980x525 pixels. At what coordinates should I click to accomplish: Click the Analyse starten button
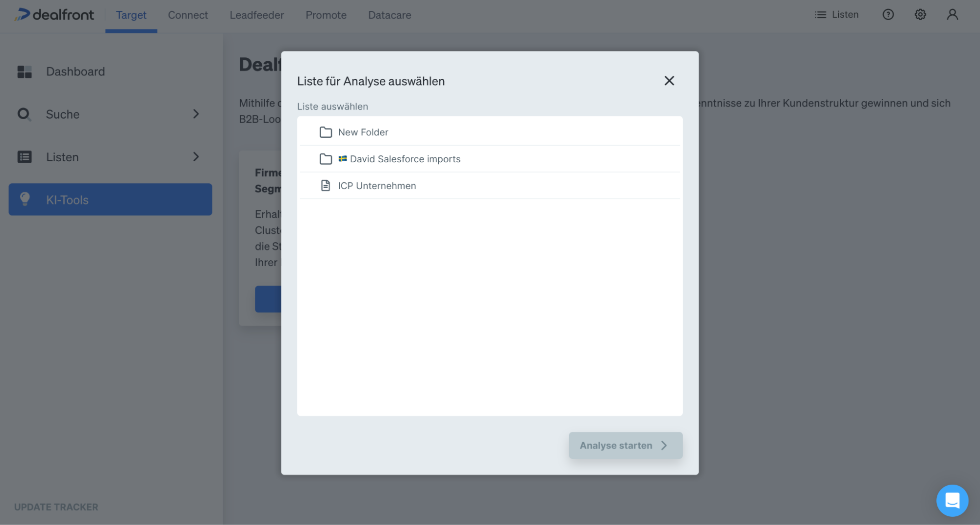[625, 445]
